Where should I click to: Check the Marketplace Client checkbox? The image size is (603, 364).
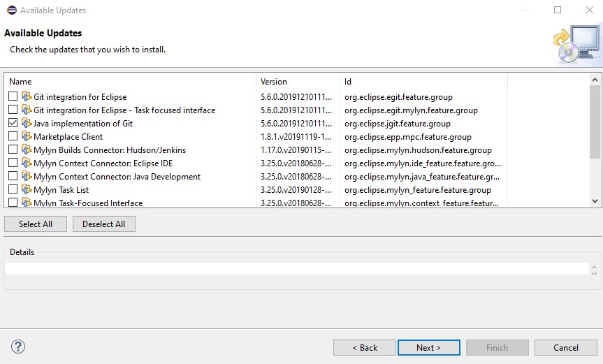[13, 136]
